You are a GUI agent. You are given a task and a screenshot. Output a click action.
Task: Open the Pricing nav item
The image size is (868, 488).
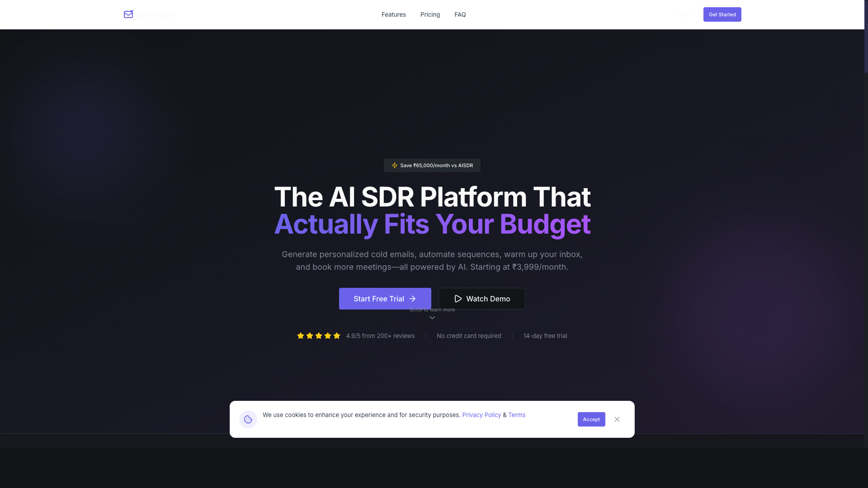[x=430, y=14]
